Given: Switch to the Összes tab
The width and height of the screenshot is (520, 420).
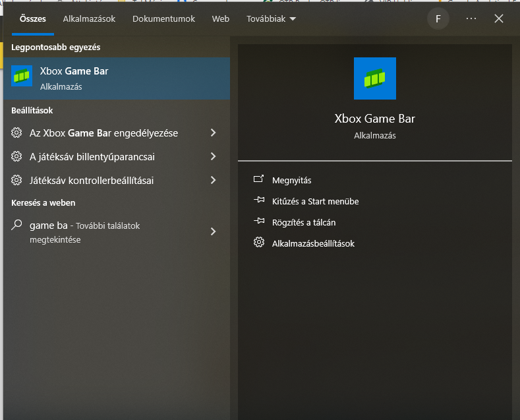Looking at the screenshot, I should click(x=33, y=19).
